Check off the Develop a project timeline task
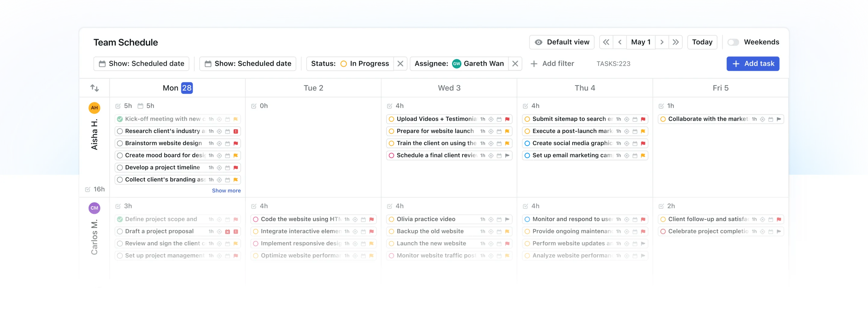 [120, 167]
